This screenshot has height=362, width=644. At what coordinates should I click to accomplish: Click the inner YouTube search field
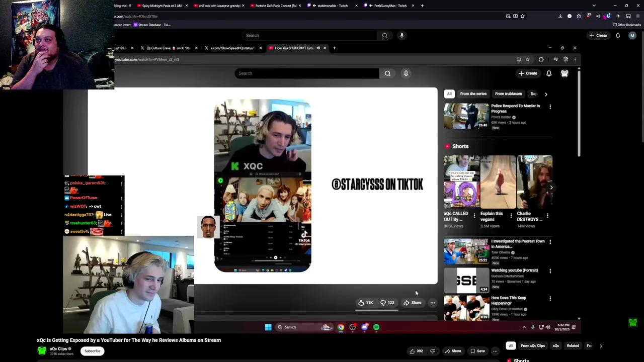pyautogui.click(x=306, y=73)
